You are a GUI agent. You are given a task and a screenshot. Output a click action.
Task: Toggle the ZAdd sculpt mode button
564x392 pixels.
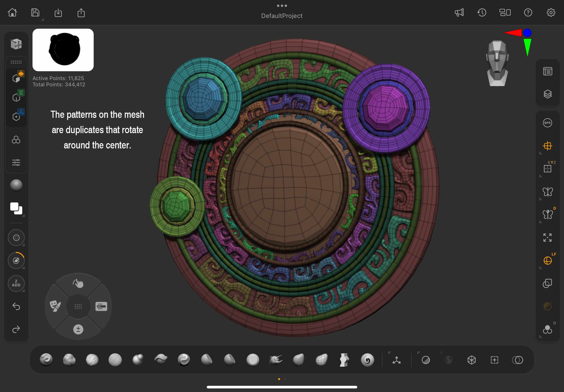click(x=16, y=283)
